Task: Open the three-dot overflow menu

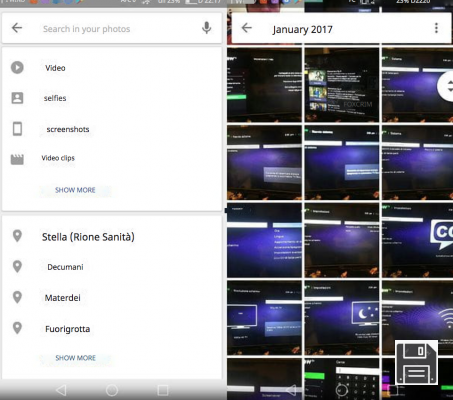Action: click(436, 28)
